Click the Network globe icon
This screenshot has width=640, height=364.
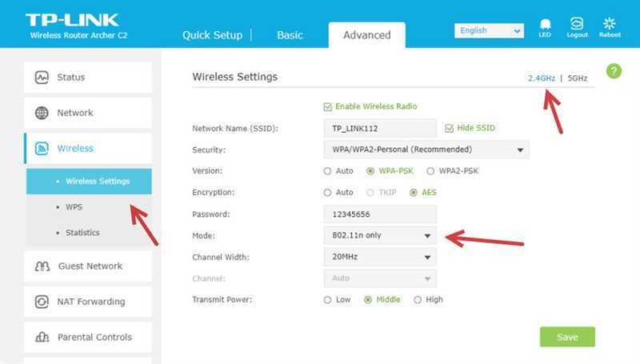tap(42, 113)
